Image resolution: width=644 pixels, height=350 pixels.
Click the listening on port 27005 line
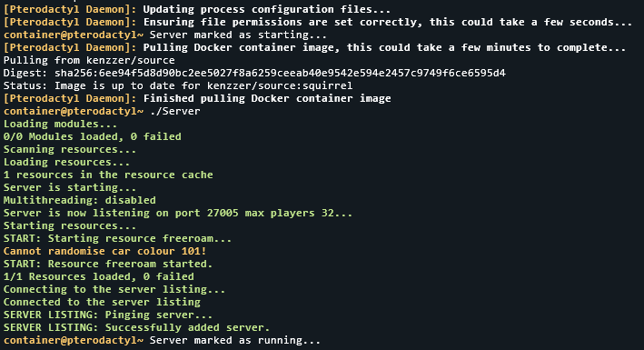[x=178, y=213]
